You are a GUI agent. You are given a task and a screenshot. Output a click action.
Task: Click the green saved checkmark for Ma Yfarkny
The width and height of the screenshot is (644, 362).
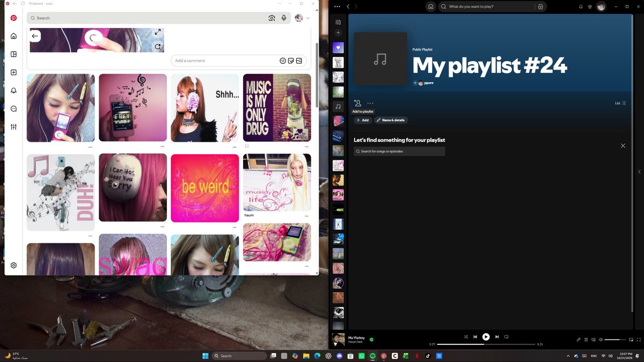[x=371, y=339]
